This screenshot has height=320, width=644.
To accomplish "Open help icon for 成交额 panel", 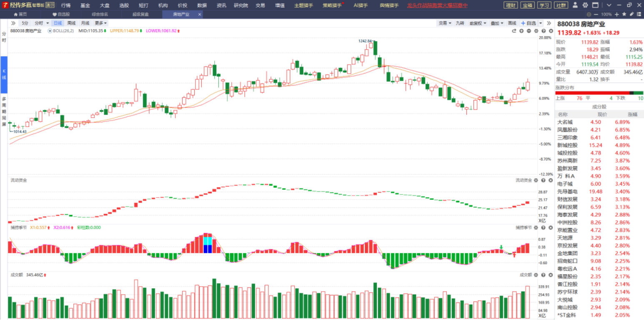I will [x=543, y=275].
